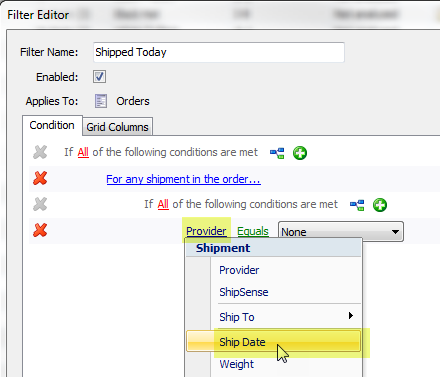Add a condition group to top-level rule

tap(277, 153)
